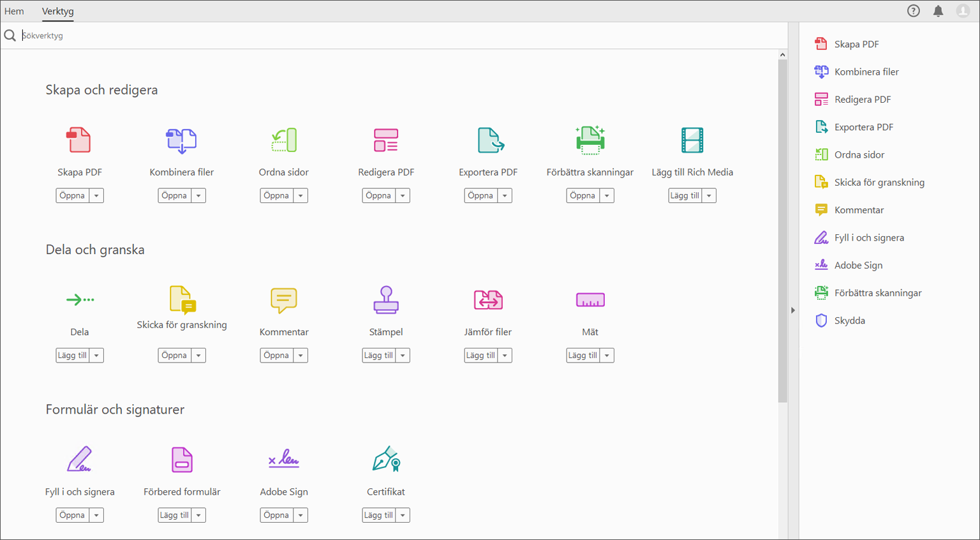The image size is (980, 540).
Task: Click the Fyll i och signera icon in the grid
Action: point(80,460)
